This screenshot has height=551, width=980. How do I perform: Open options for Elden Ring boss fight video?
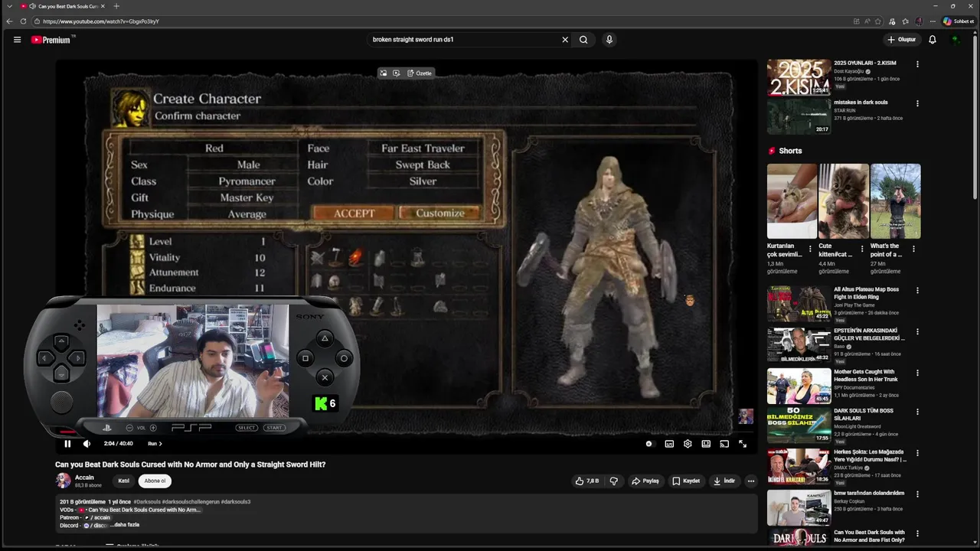coord(917,291)
